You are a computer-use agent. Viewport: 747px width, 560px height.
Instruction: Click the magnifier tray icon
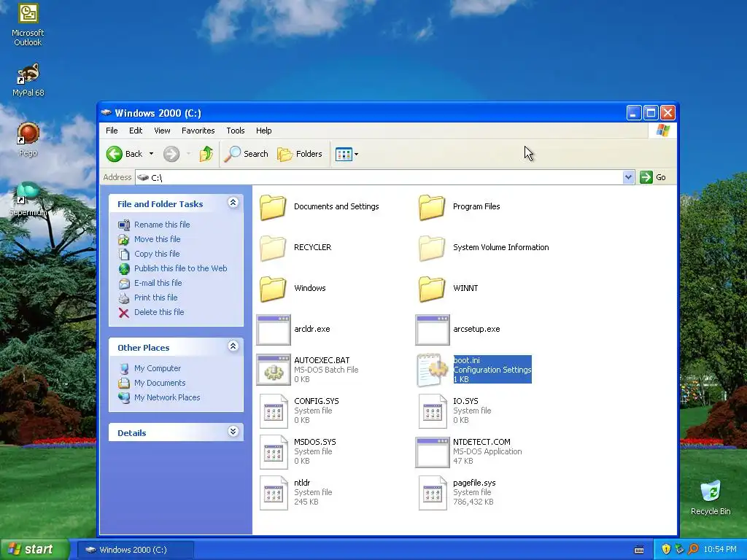pyautogui.click(x=693, y=549)
